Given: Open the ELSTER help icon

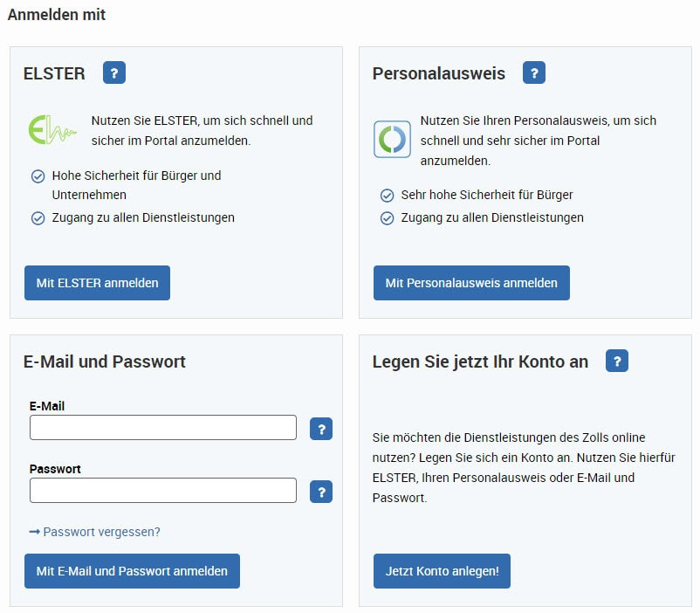Looking at the screenshot, I should pyautogui.click(x=114, y=72).
